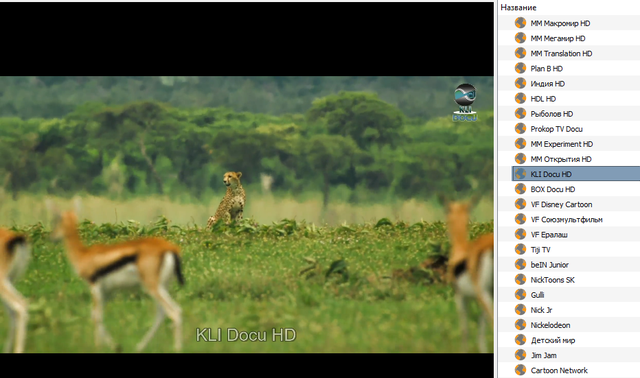Select channel name BOX Docu HD
Viewport: 640px width, 378px height.
553,189
